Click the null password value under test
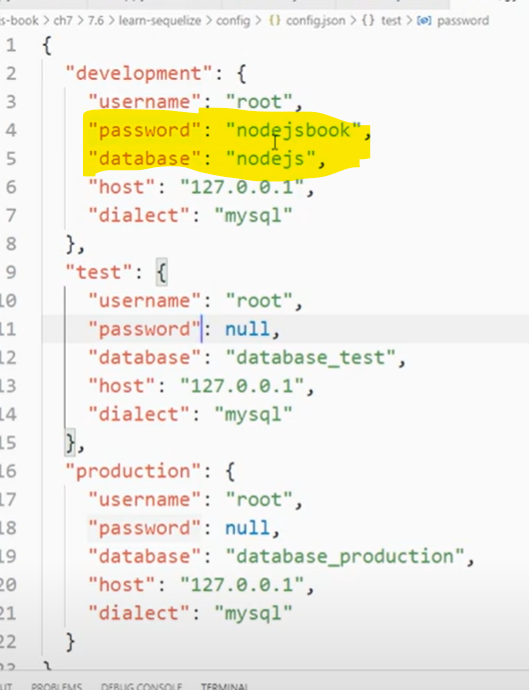529x690 pixels. click(247, 329)
